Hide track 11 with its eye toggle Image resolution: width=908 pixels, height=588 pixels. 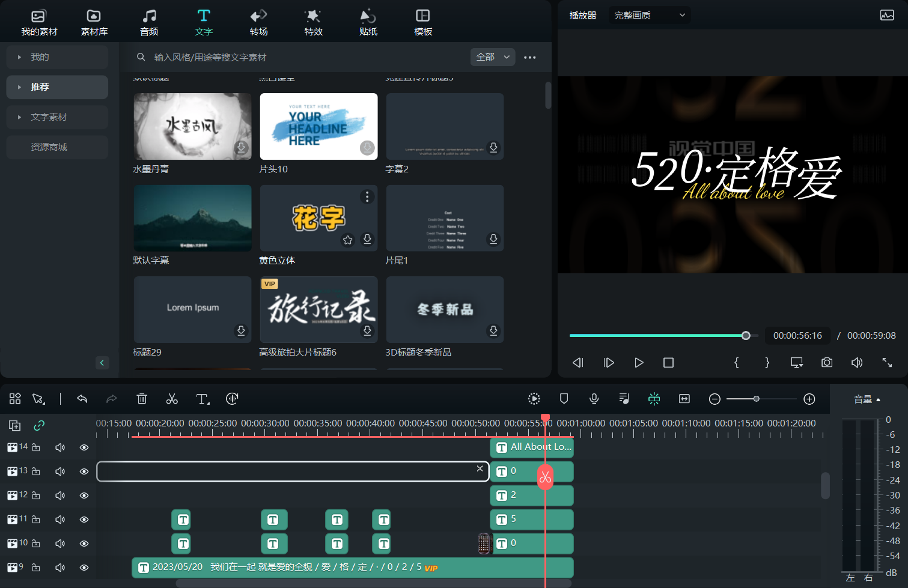coord(84,519)
